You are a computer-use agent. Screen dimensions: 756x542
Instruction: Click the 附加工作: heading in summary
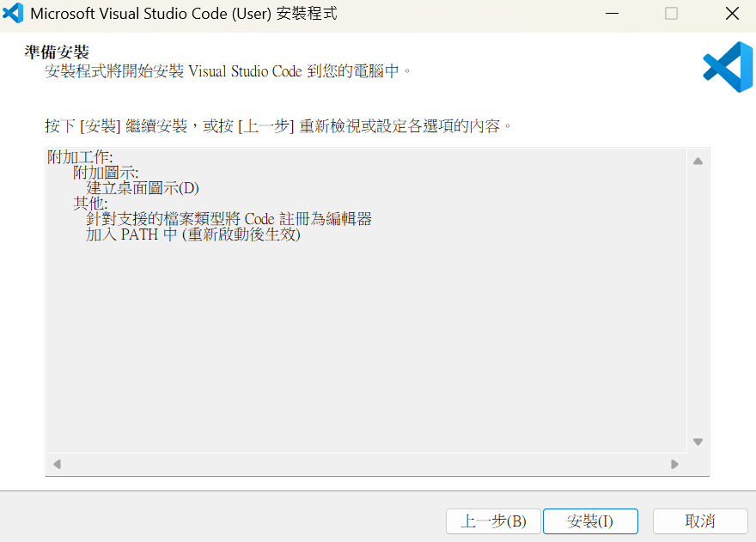[80, 157]
